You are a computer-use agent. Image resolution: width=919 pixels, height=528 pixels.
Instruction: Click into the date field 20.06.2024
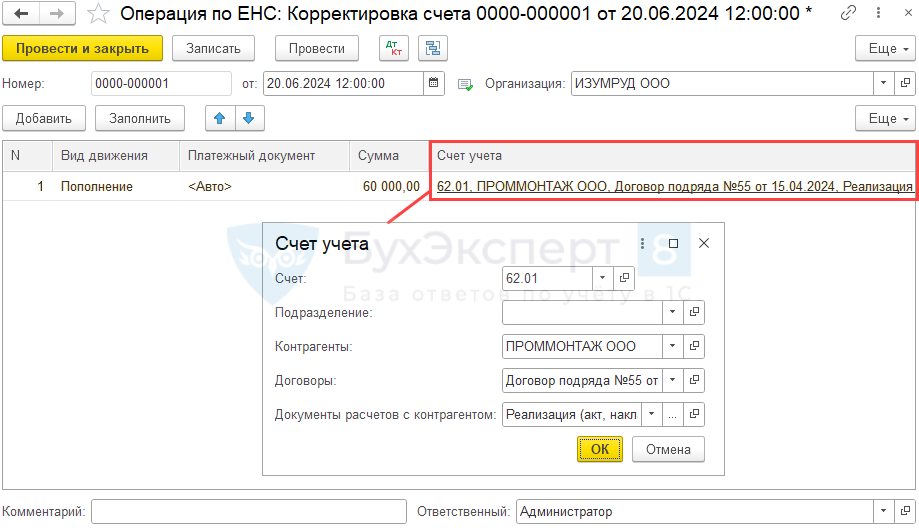[343, 83]
